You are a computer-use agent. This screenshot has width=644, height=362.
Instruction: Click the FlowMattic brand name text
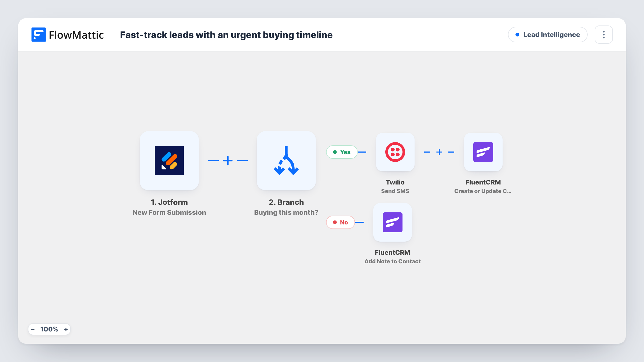click(76, 35)
